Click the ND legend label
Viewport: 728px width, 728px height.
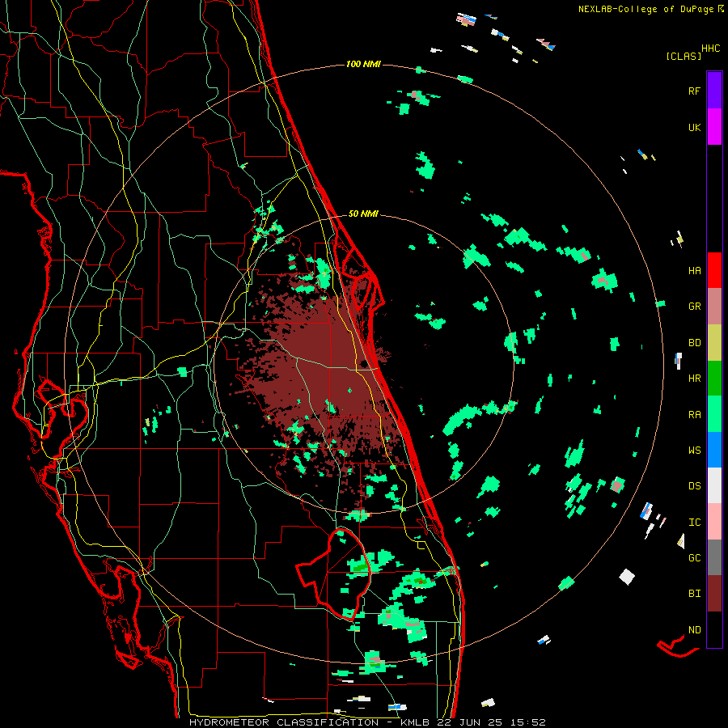(x=695, y=630)
